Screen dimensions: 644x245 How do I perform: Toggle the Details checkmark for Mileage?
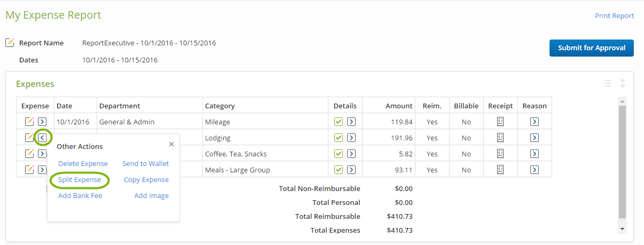point(339,122)
